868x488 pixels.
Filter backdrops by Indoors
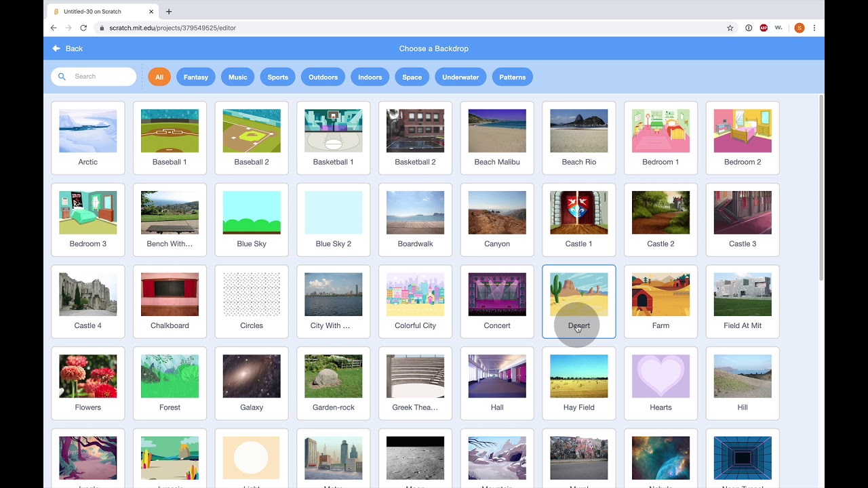370,77
